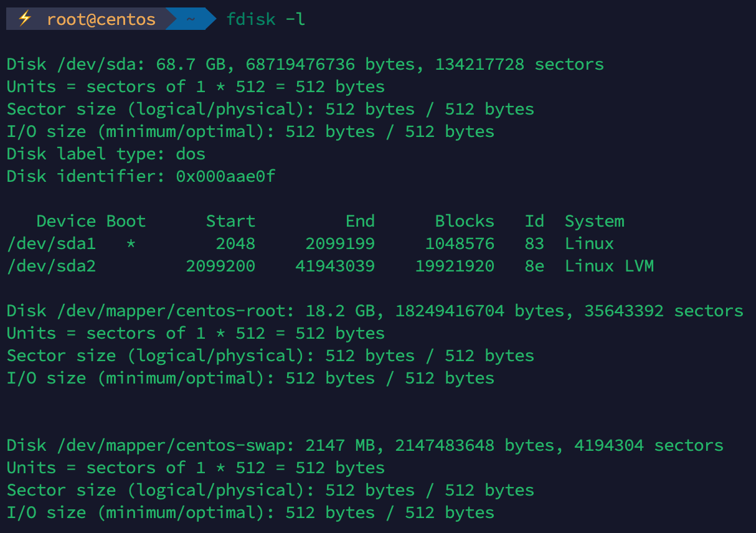This screenshot has height=533, width=756.
Task: Click the disk identifier 0x000aae0f
Action: [x=225, y=176]
